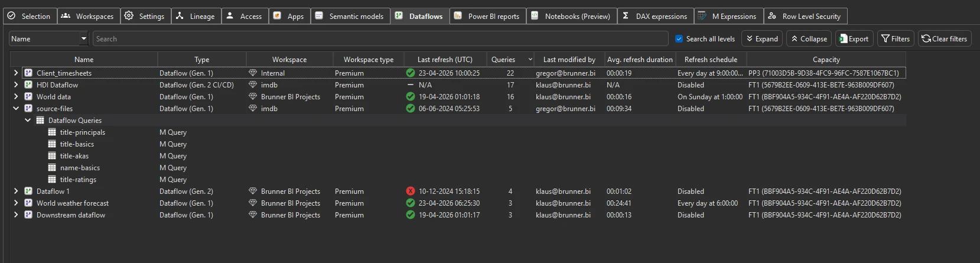980x263 pixels.
Task: Expand the HDI Dataflow row
Action: click(x=16, y=85)
